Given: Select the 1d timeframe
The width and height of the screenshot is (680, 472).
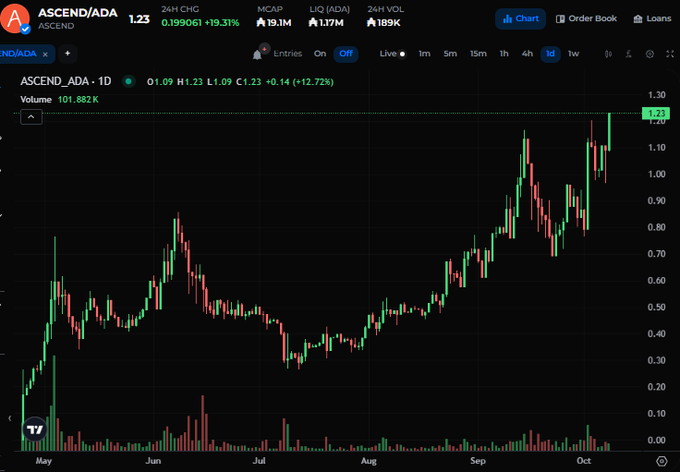Looking at the screenshot, I should (x=550, y=54).
